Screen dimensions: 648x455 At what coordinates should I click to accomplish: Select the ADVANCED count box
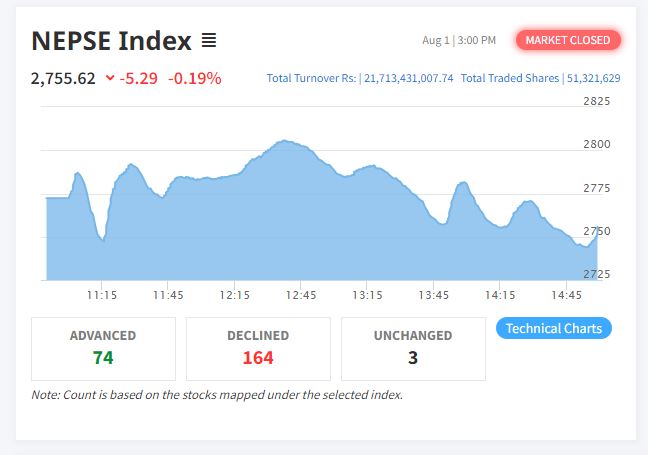103,349
